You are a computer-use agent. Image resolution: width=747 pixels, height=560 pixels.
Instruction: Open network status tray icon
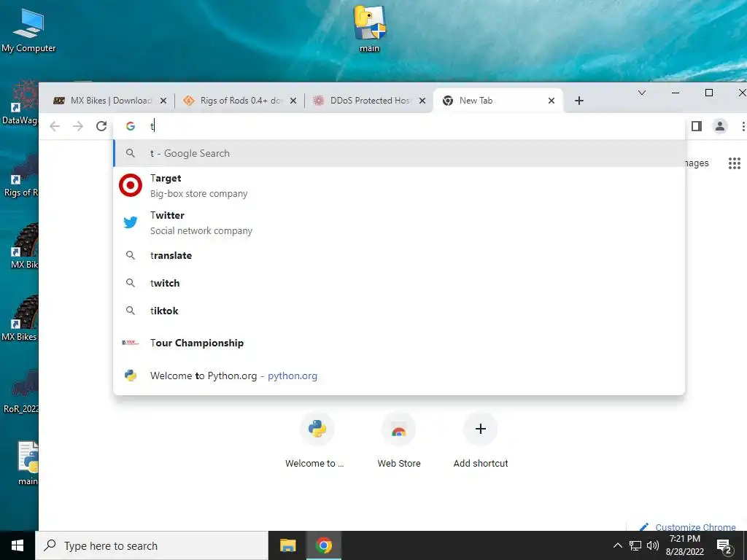pos(635,545)
